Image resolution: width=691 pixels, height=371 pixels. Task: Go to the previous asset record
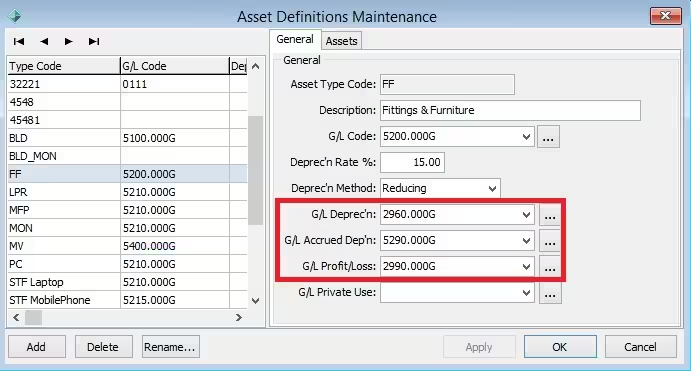[44, 41]
